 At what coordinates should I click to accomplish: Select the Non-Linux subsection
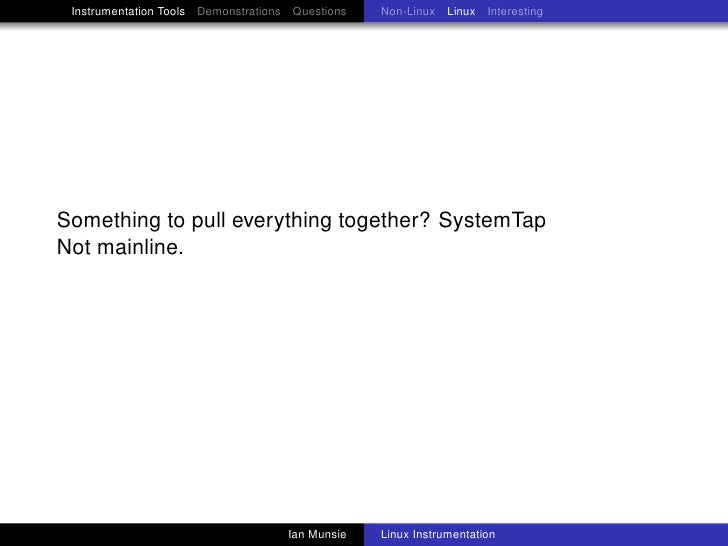[408, 11]
